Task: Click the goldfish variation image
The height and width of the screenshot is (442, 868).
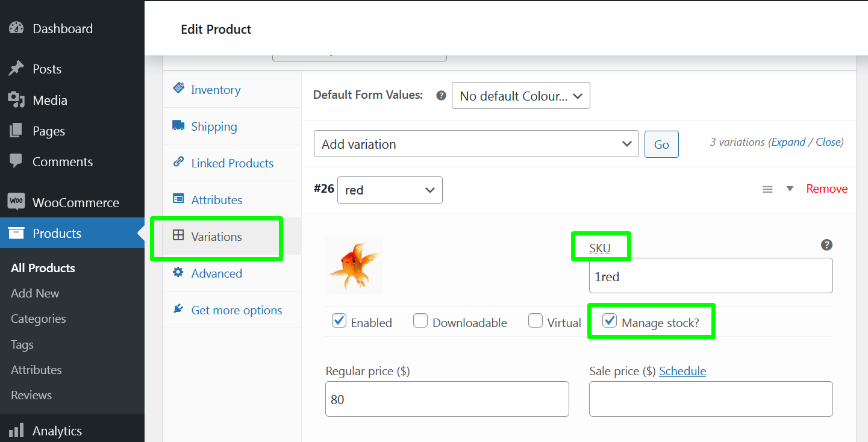Action: pyautogui.click(x=354, y=266)
